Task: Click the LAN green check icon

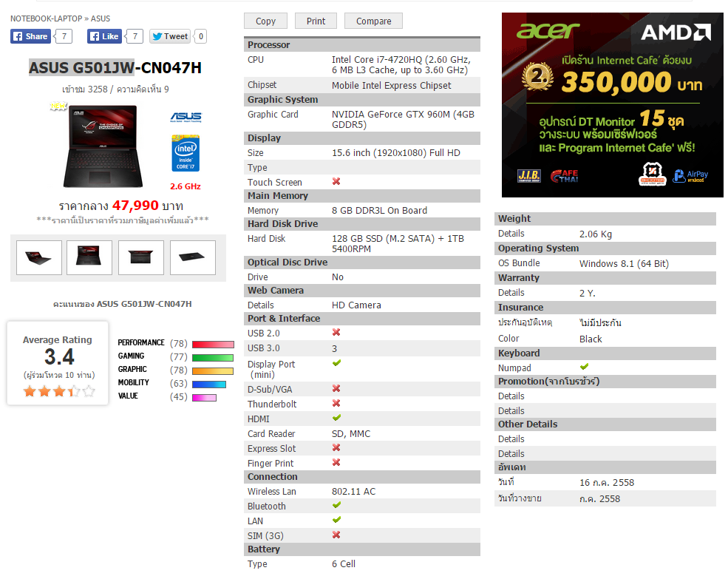Action: (x=336, y=520)
